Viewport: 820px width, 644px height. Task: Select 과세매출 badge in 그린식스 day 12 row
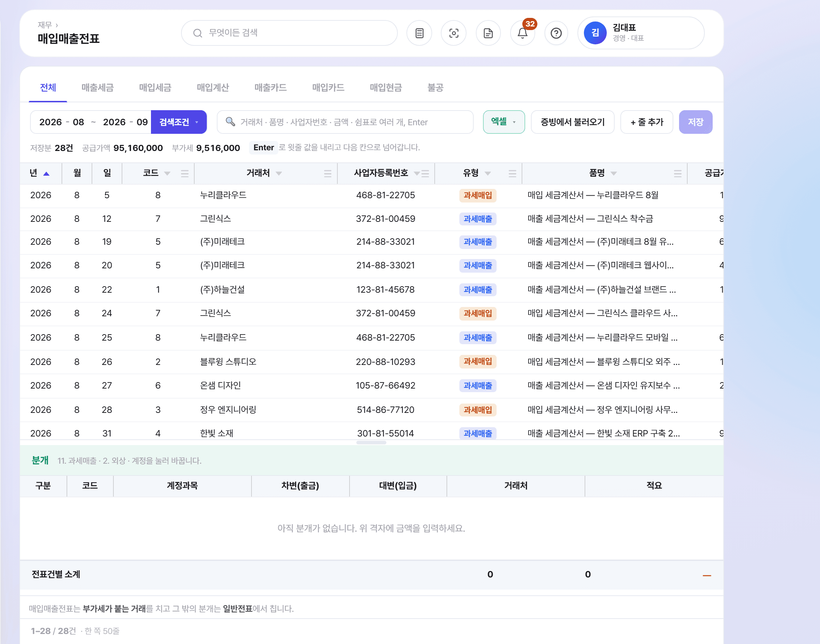pyautogui.click(x=478, y=219)
